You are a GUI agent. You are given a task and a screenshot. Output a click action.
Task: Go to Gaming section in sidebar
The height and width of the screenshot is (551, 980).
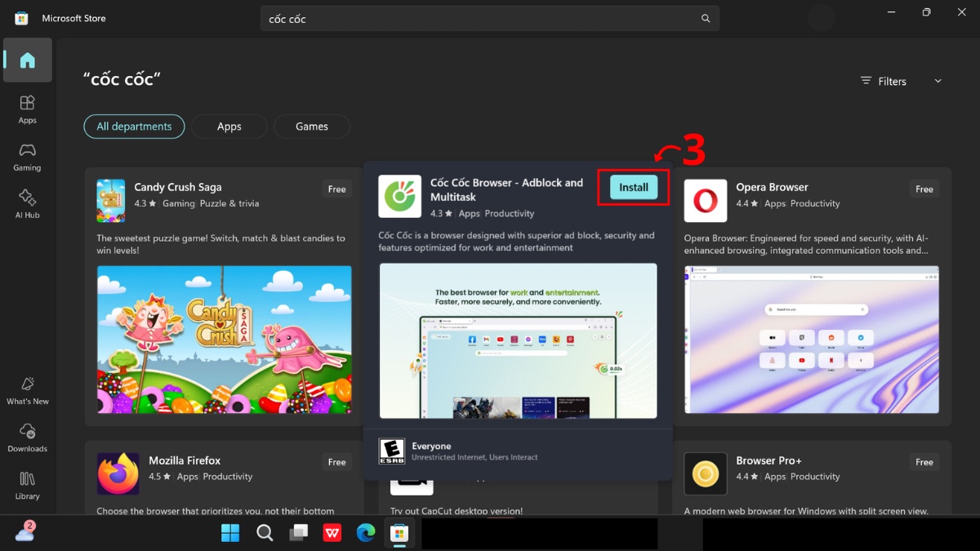27,156
